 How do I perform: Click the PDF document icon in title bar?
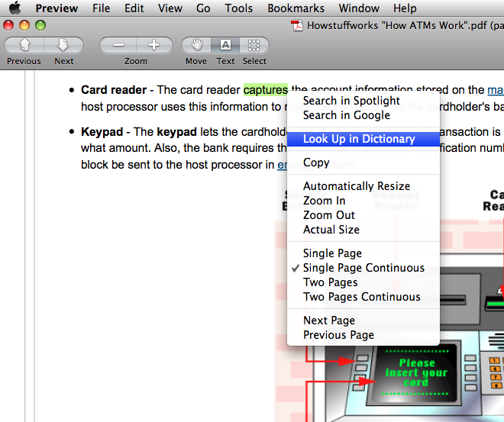(x=297, y=25)
